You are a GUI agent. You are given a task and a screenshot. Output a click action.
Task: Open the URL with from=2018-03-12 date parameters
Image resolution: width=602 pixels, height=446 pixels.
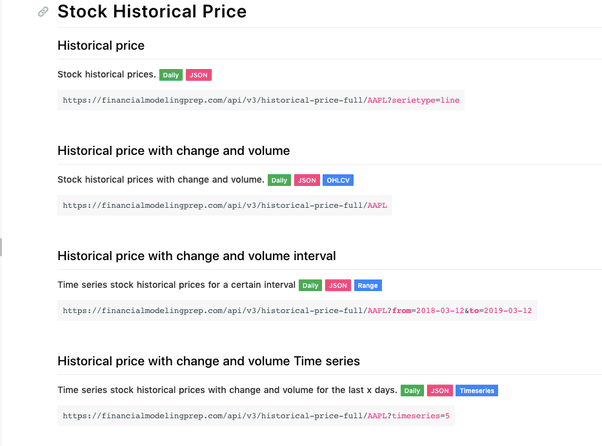pyautogui.click(x=297, y=310)
